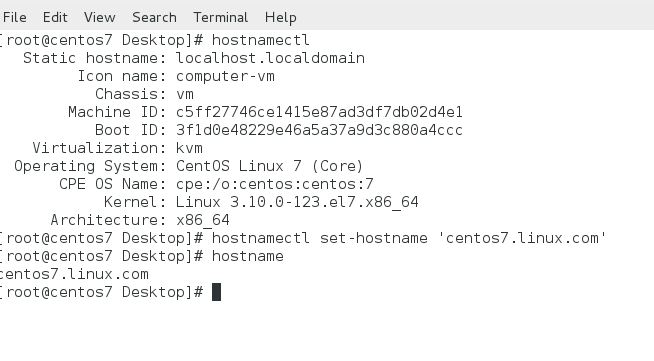
Task: Click the first hostnamectl command text
Action: tap(261, 40)
